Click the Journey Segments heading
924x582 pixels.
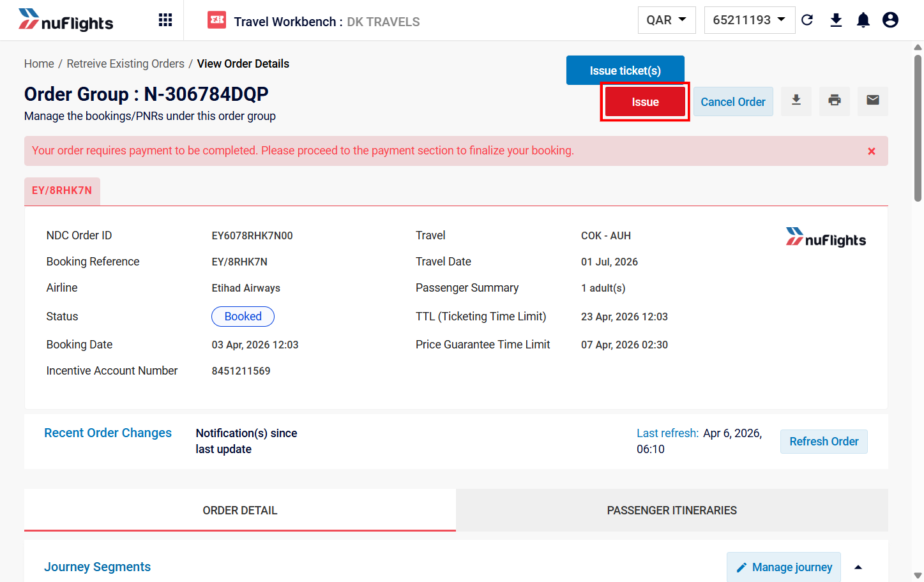[97, 567]
